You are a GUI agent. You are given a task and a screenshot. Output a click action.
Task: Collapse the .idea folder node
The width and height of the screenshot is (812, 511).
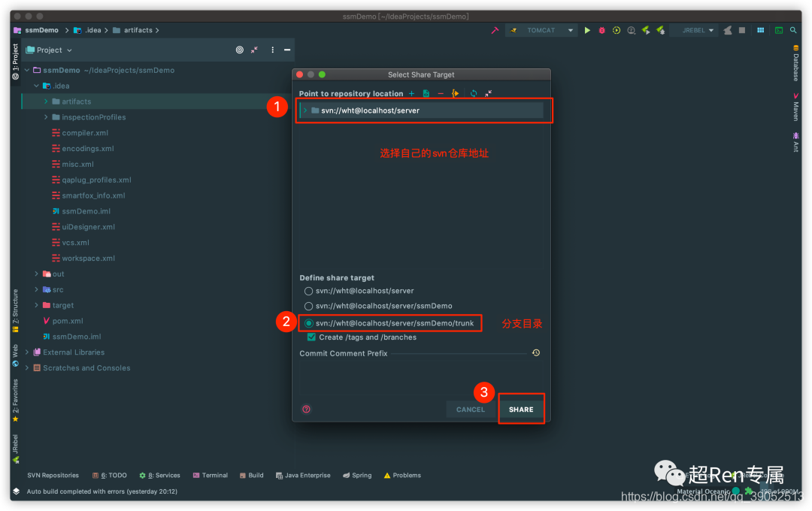pyautogui.click(x=36, y=86)
